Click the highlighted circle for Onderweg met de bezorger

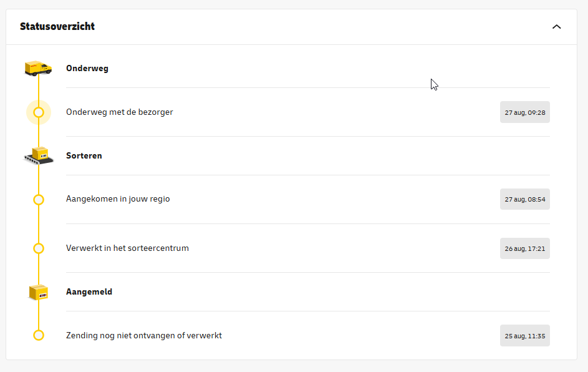tap(39, 112)
